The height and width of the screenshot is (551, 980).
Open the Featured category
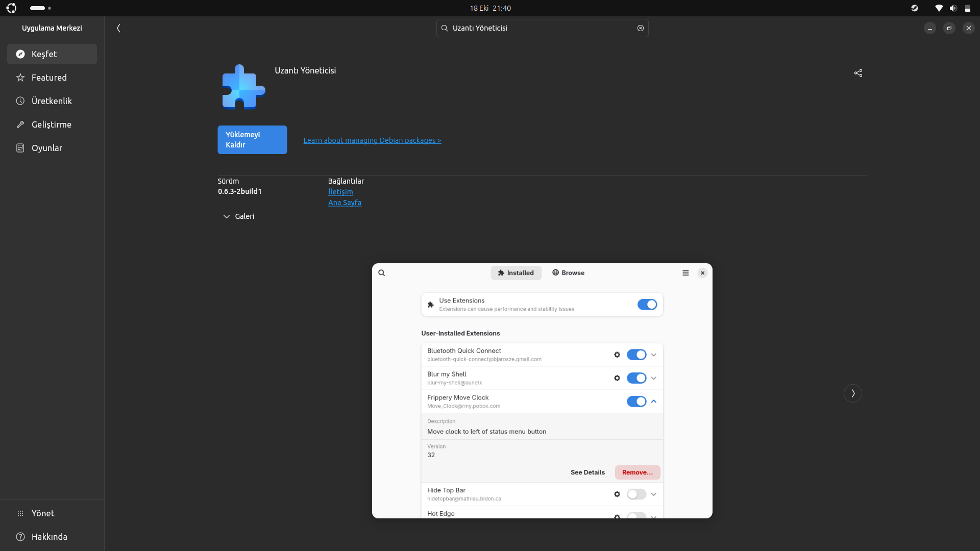pos(49,78)
